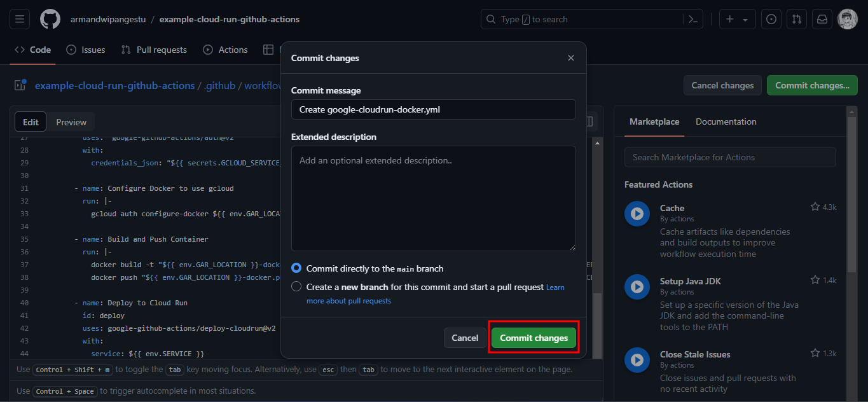This screenshot has width=868, height=402.
Task: View your issues icon in the top bar
Action: coord(771,18)
